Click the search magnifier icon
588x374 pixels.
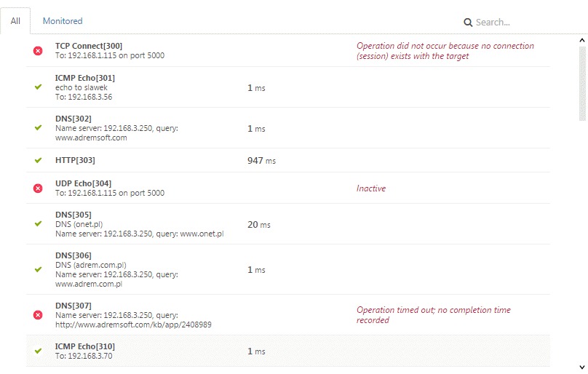pyautogui.click(x=468, y=23)
